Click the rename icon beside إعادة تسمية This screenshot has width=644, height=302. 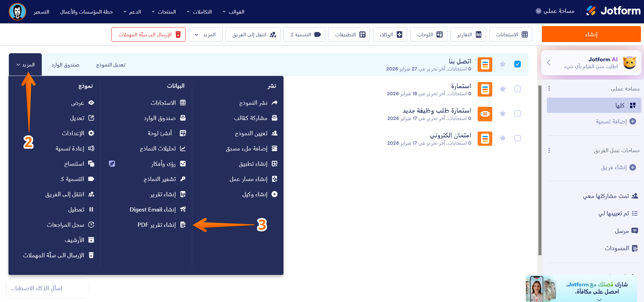pyautogui.click(x=91, y=148)
